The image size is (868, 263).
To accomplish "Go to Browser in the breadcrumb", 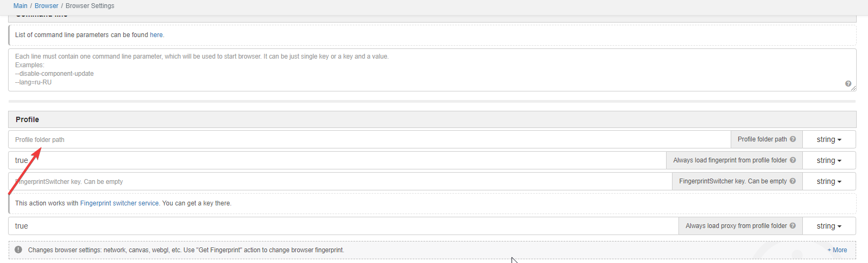I will point(46,6).
